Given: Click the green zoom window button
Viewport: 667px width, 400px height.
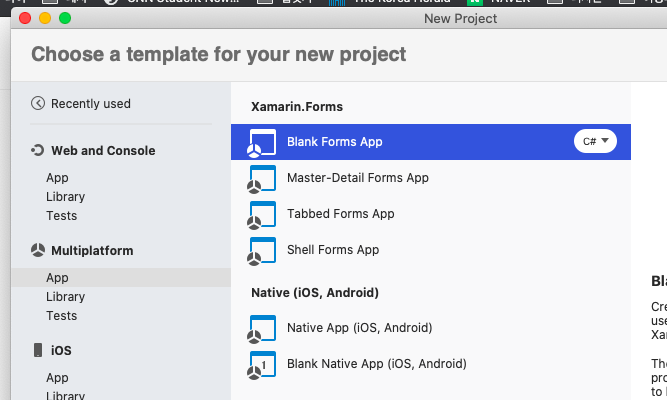Looking at the screenshot, I should click(x=65, y=18).
